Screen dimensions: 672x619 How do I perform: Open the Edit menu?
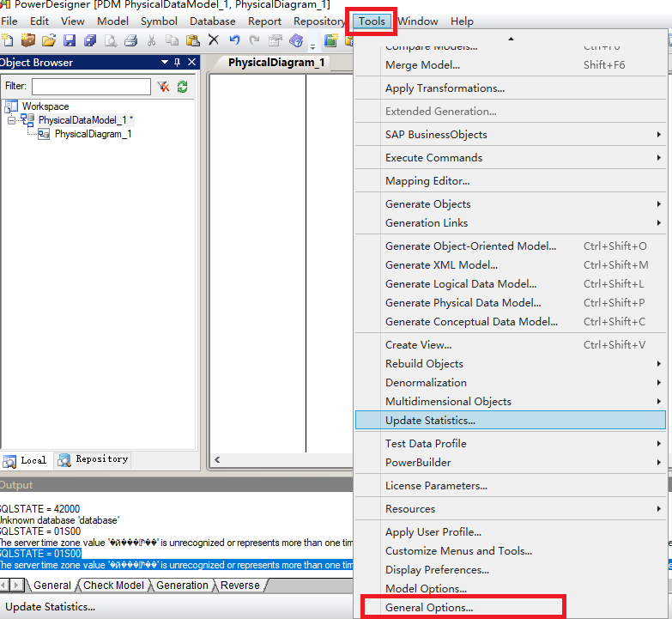pyautogui.click(x=39, y=21)
